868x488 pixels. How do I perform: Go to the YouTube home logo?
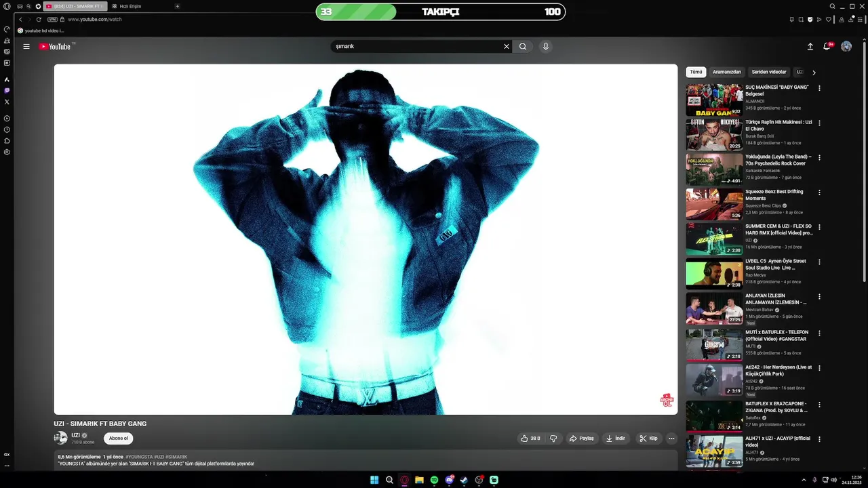(x=55, y=47)
